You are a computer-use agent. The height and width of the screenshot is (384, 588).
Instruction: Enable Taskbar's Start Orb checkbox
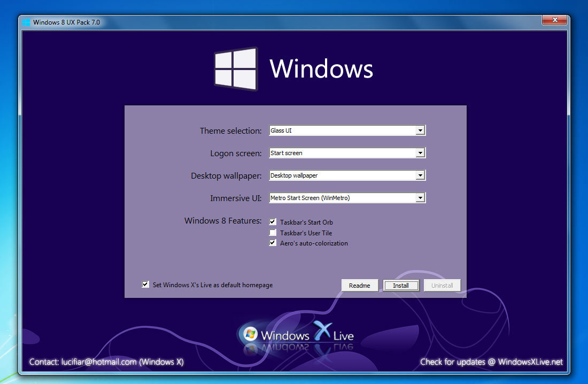coord(273,222)
